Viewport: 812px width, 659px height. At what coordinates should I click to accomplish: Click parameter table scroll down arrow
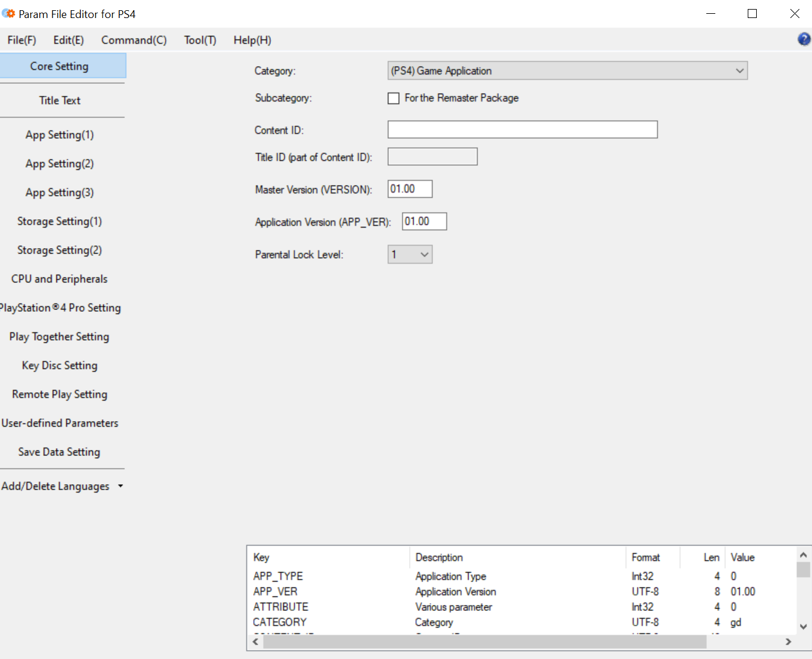[803, 627]
